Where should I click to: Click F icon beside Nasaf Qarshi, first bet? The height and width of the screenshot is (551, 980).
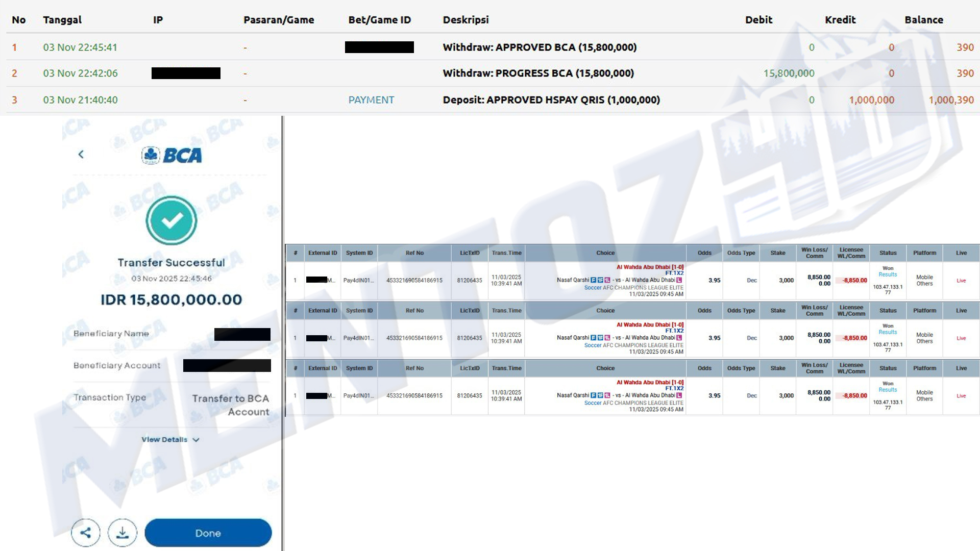(x=593, y=280)
